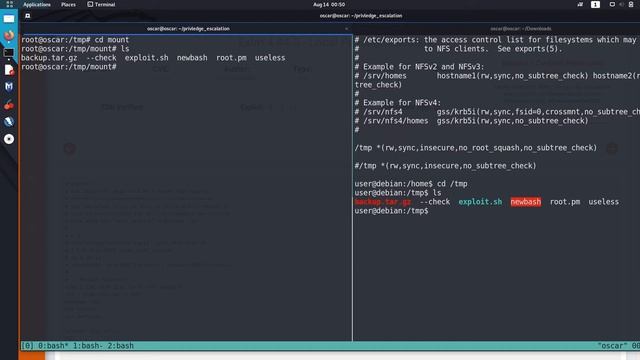Viewport: 640px width, 360px height.
Task: Open the Applications menu
Action: (37, 4)
